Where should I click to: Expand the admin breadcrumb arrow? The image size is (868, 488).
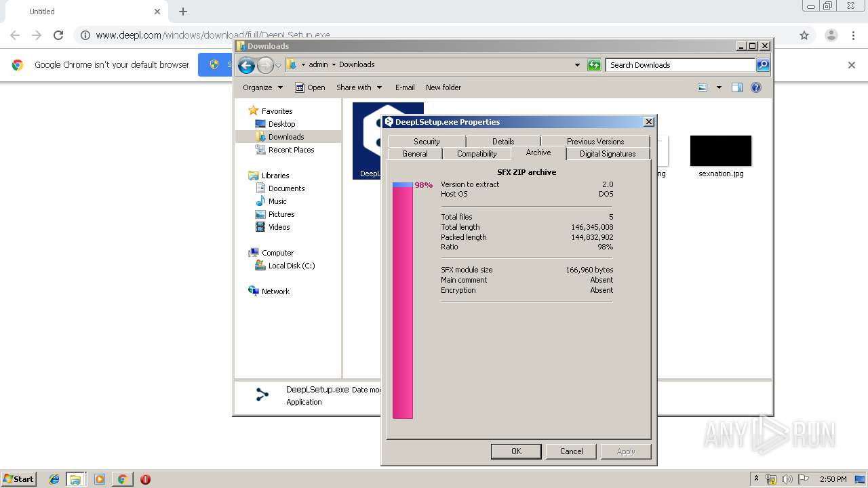click(x=334, y=65)
